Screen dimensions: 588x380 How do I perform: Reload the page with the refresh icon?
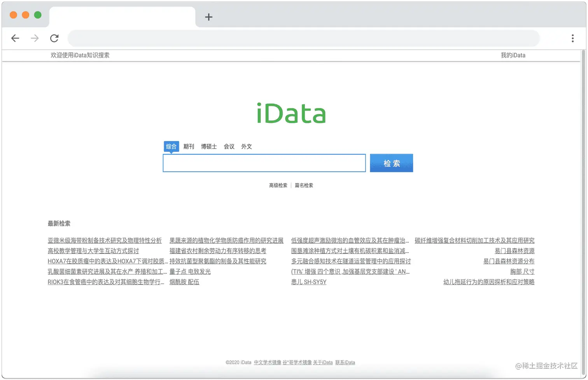pos(54,38)
